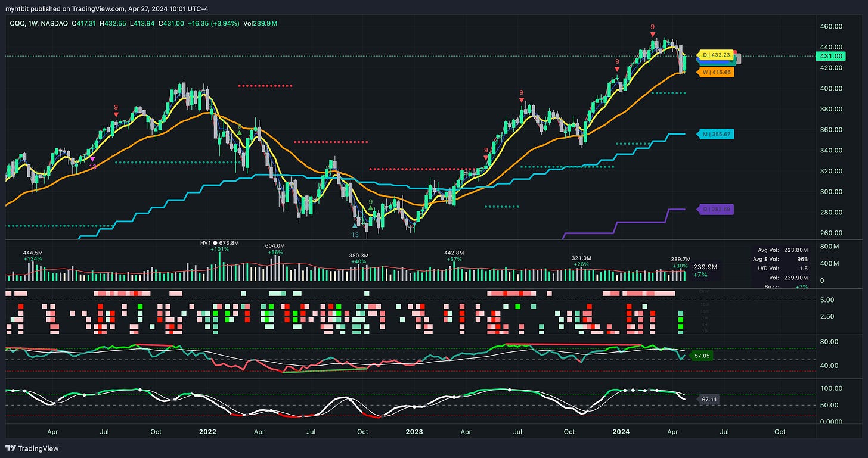This screenshot has width=868, height=458.
Task: Click the 67.11 stochastic value tag
Action: pyautogui.click(x=709, y=400)
